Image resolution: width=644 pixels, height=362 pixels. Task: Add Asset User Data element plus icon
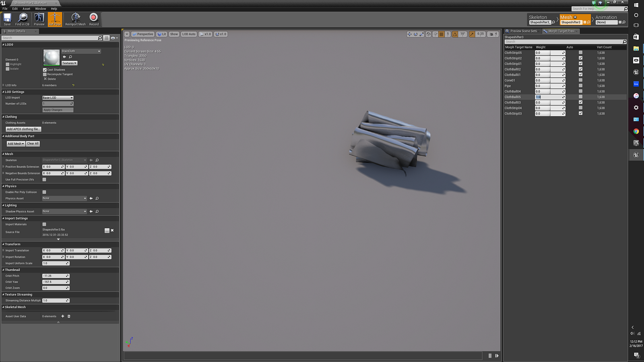(x=63, y=316)
